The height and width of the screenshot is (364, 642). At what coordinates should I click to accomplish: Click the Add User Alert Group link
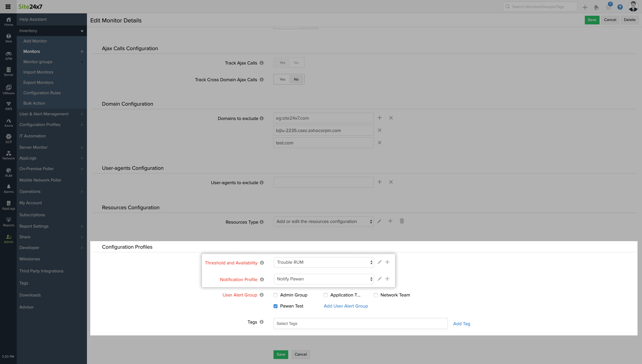tap(346, 306)
